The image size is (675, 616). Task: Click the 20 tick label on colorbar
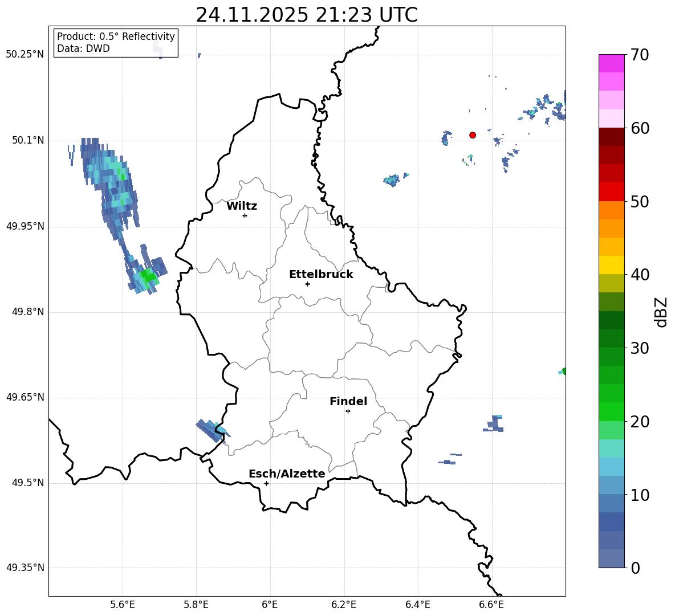[x=640, y=422]
